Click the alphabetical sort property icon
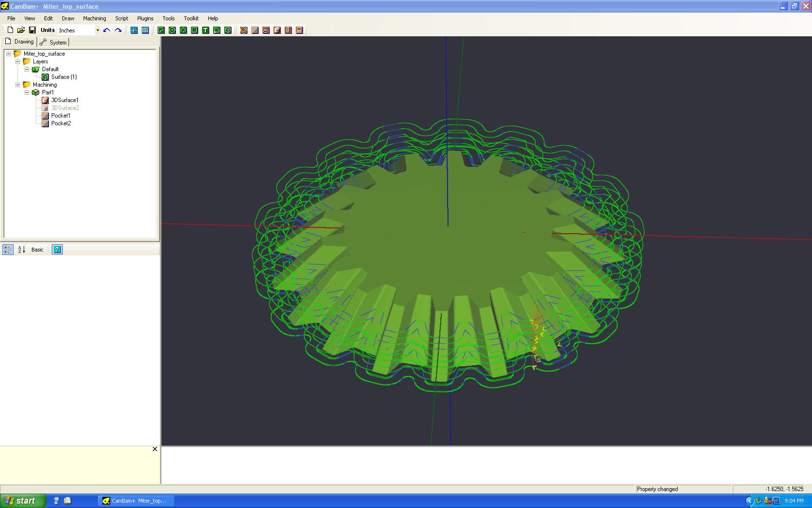Viewport: 812px width, 508px height. click(x=21, y=250)
